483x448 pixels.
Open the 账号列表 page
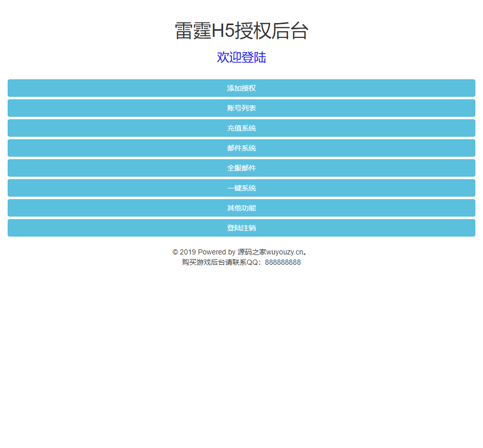241,108
